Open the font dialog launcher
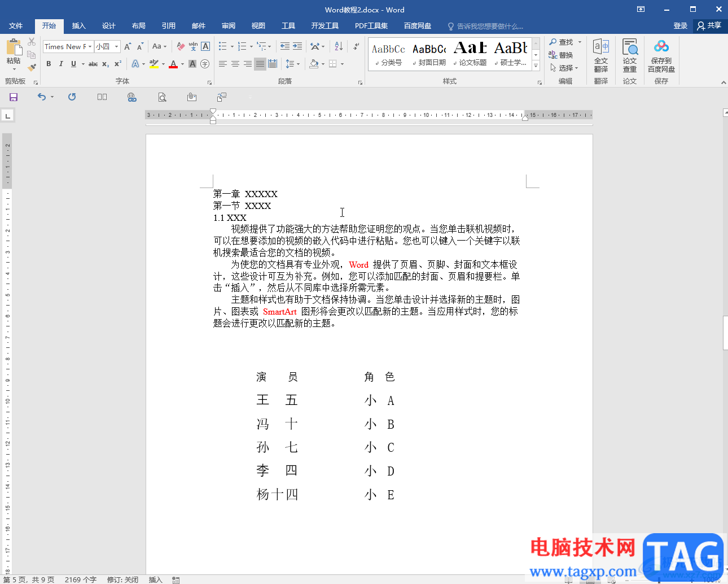Viewport: 728px width, 584px height. coord(209,82)
